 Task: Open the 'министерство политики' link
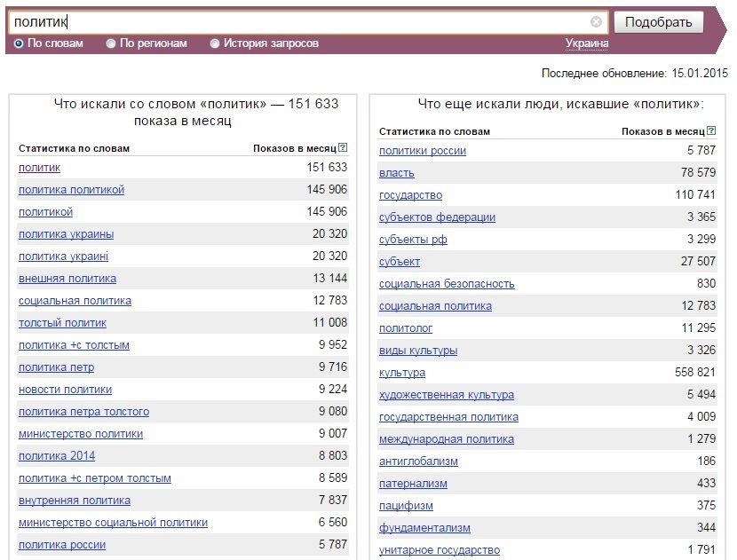point(81,434)
